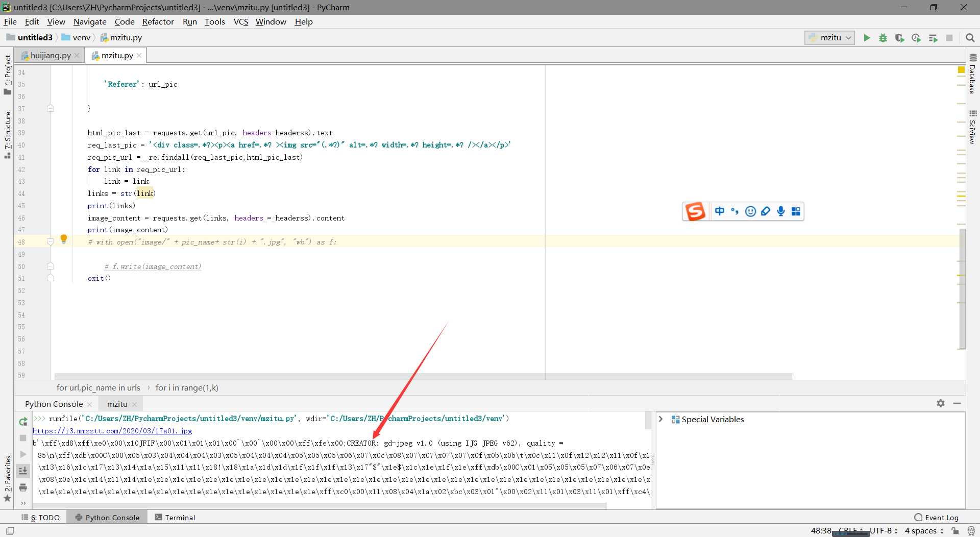This screenshot has height=537, width=980.
Task: Open the 6: TODO tool window
Action: [40, 517]
